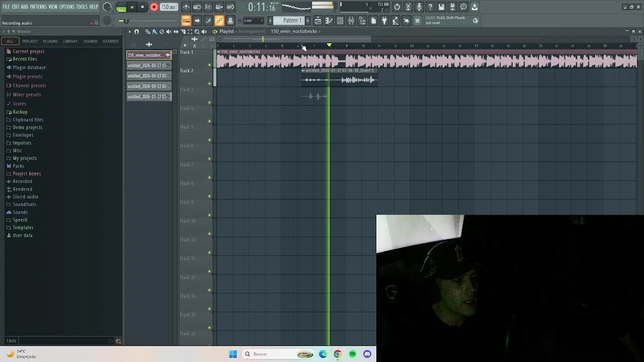Screen dimensions: 644x362
Task: Open the Pattern 1 selector
Action: tap(292, 21)
